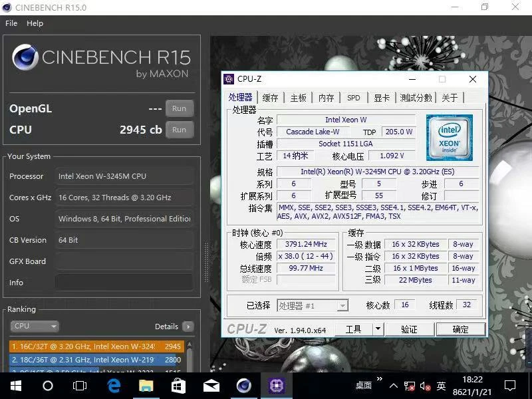Switch to the SPD tab in CPU-Z
This screenshot has height=399, width=532.
click(353, 97)
